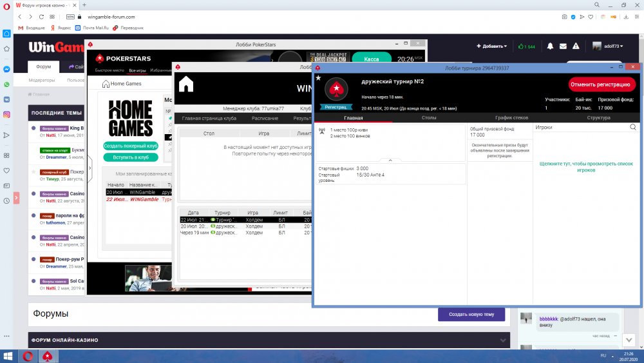Open WhatsApp in the Opera sidebar
The width and height of the screenshot is (644, 363).
click(x=6, y=84)
